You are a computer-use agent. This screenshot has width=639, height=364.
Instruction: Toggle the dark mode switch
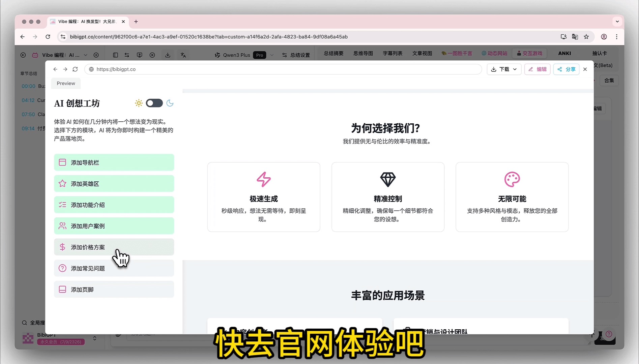pyautogui.click(x=154, y=103)
